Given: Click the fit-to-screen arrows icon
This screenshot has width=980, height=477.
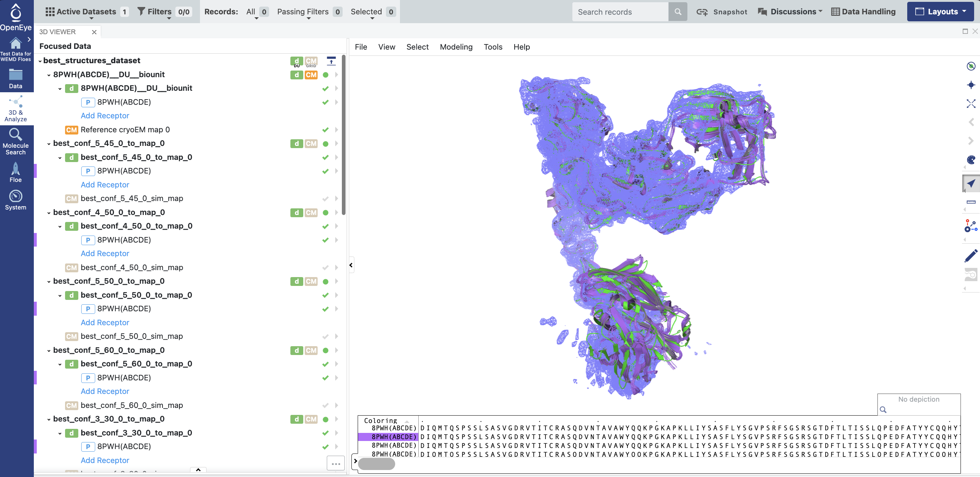Looking at the screenshot, I should pyautogui.click(x=970, y=104).
